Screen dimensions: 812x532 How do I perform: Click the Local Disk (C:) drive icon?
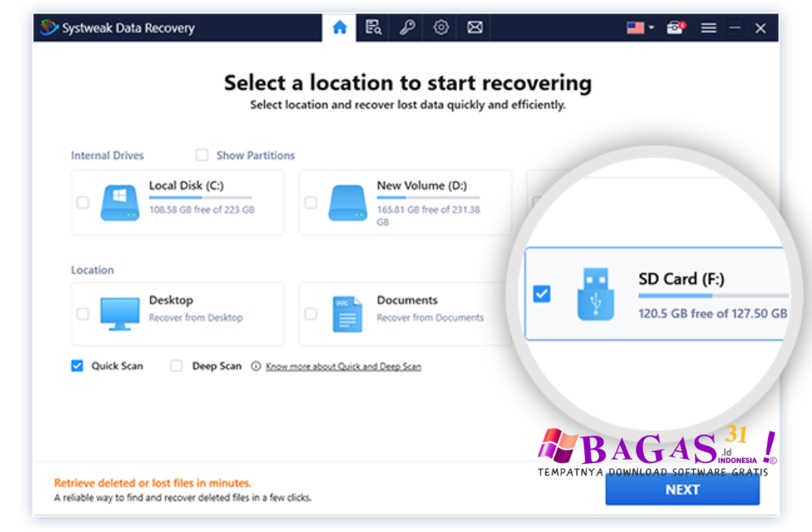click(x=119, y=203)
